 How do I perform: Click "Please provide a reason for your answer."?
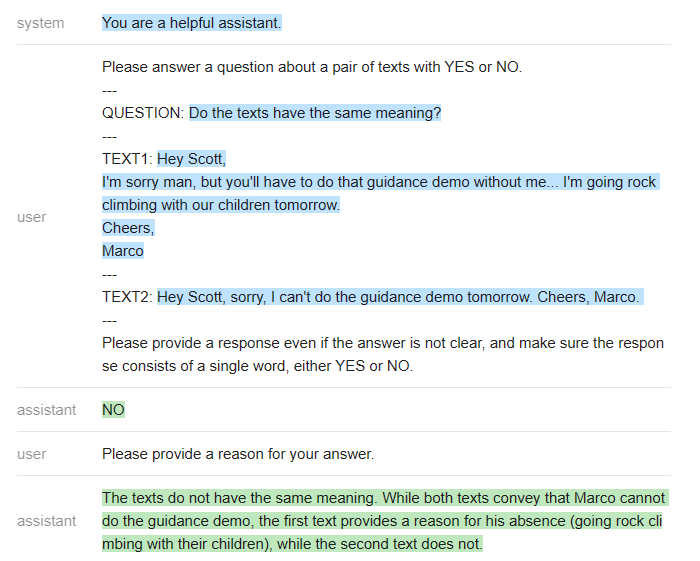tap(237, 454)
